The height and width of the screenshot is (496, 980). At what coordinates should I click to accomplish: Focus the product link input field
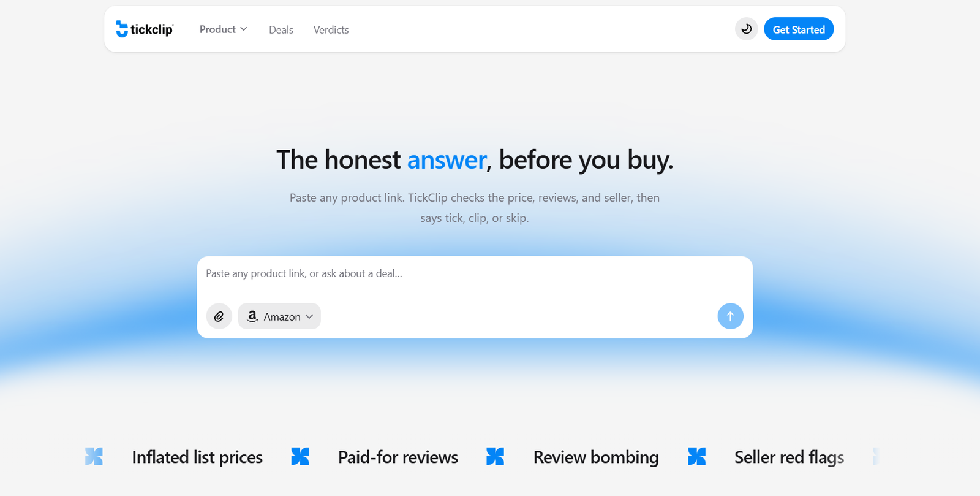(x=474, y=274)
